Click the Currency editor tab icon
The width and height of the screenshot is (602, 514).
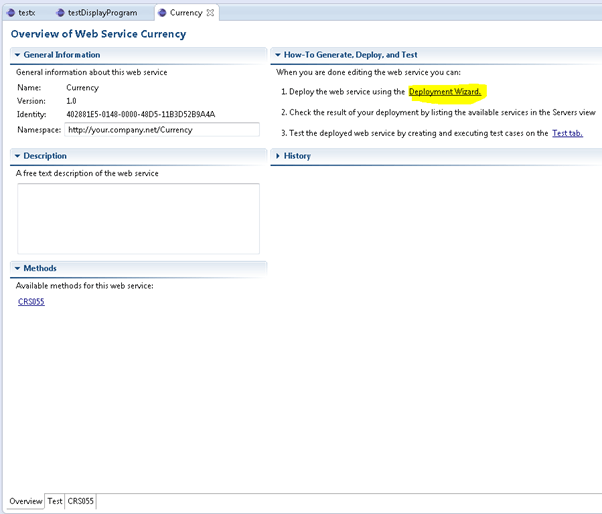tap(162, 12)
